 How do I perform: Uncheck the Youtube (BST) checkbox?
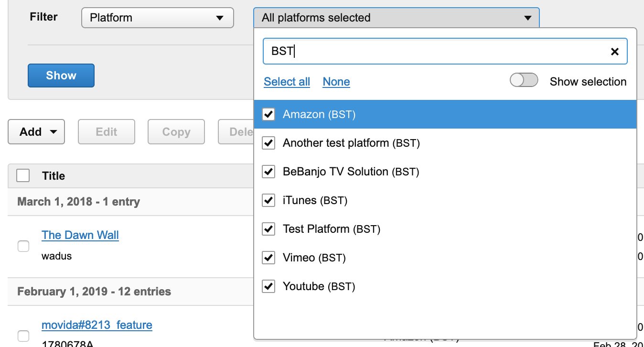(x=269, y=286)
